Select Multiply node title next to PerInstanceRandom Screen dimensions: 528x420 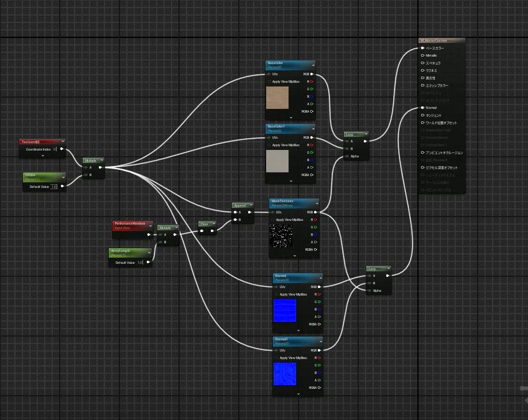click(165, 228)
